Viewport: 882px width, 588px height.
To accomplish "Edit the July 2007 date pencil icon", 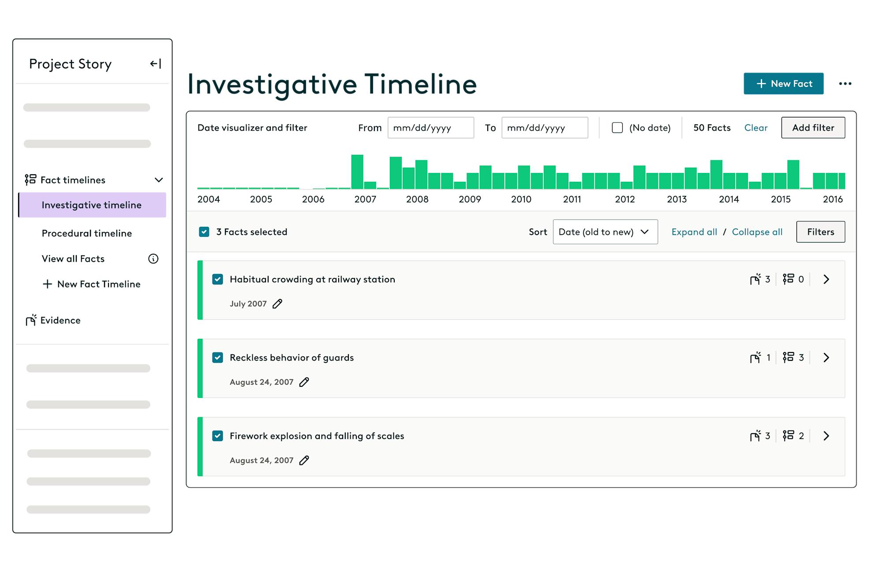I will pyautogui.click(x=277, y=303).
